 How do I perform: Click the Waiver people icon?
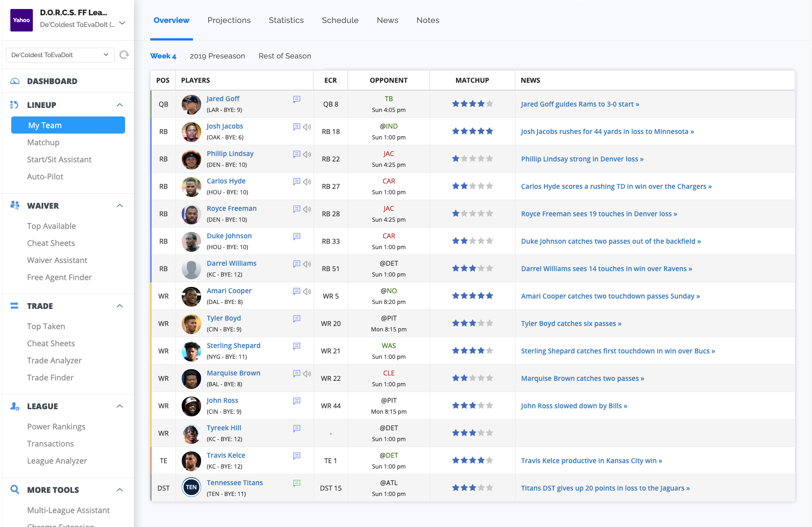click(15, 205)
